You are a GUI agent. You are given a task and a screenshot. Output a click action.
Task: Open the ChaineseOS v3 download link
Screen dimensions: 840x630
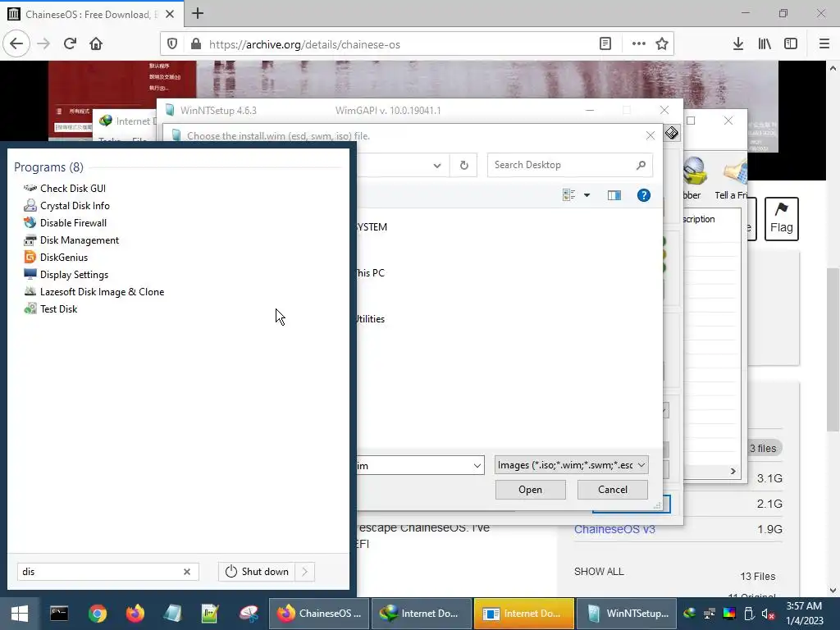pos(614,529)
